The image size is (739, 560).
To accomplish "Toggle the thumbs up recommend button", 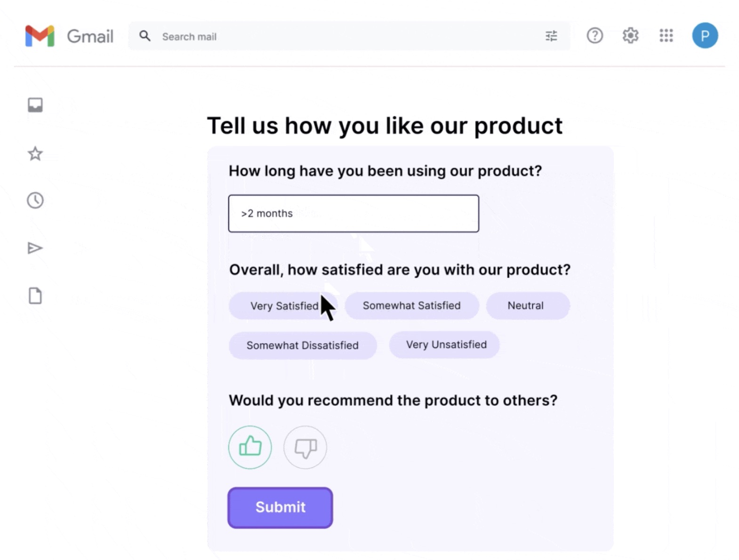I will [250, 447].
